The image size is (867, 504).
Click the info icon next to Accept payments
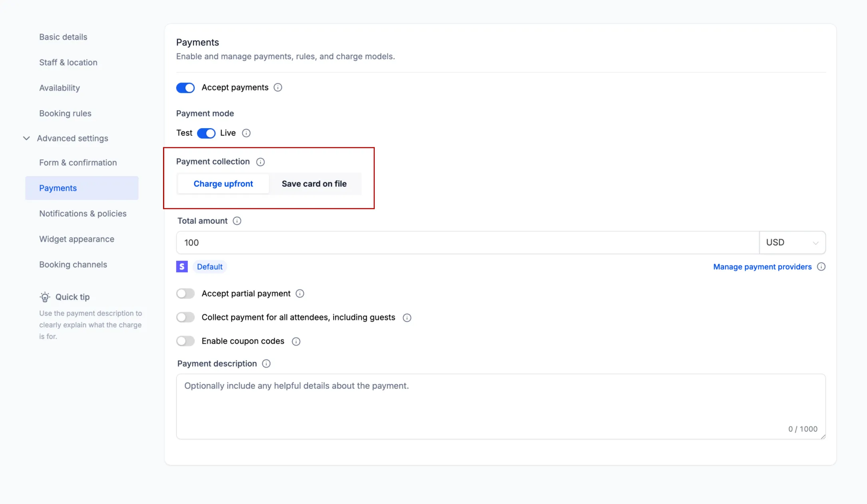coord(278,87)
